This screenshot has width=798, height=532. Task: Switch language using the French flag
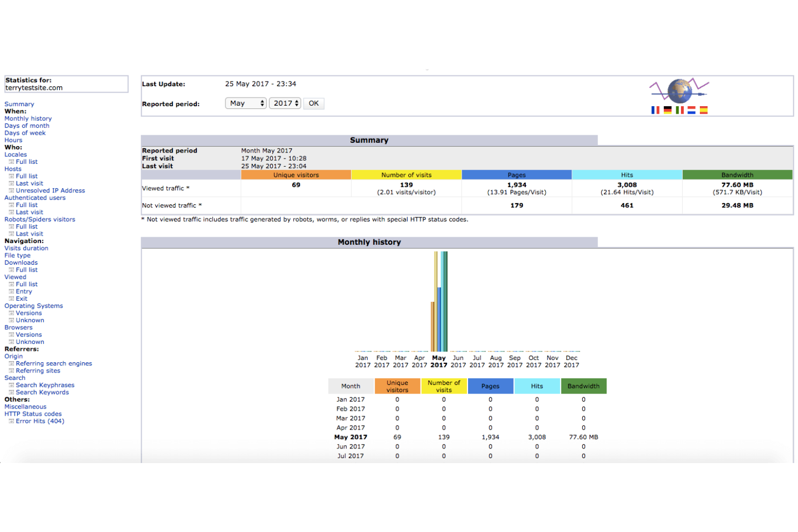point(655,110)
